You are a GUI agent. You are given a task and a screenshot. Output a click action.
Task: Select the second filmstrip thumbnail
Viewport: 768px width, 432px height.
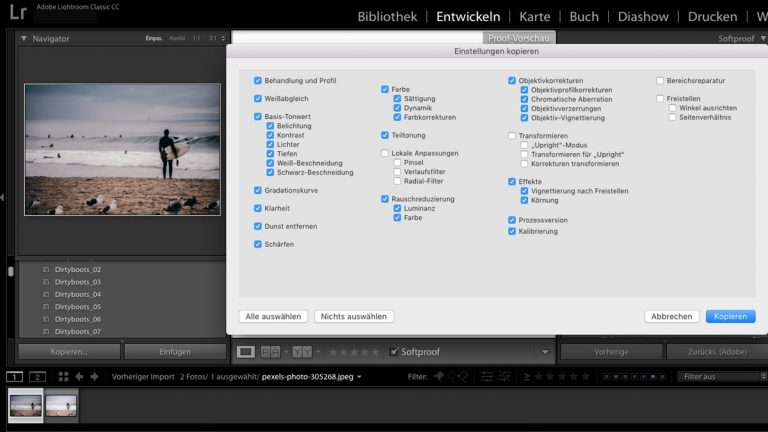61,405
